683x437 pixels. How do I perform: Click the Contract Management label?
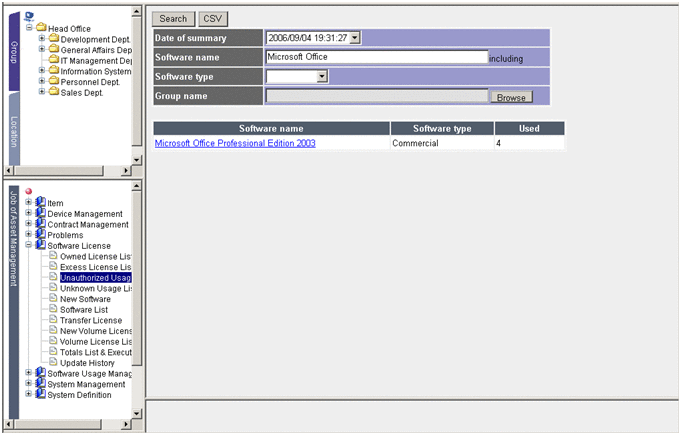(x=88, y=224)
